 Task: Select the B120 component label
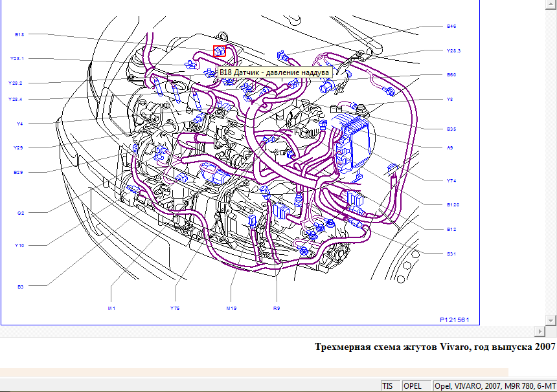[453, 204]
